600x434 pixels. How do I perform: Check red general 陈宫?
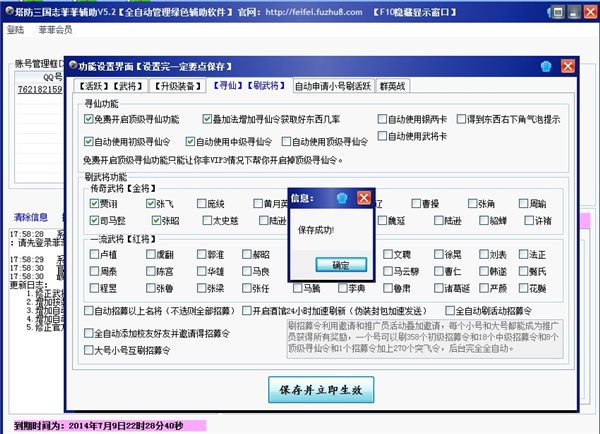pos(151,271)
